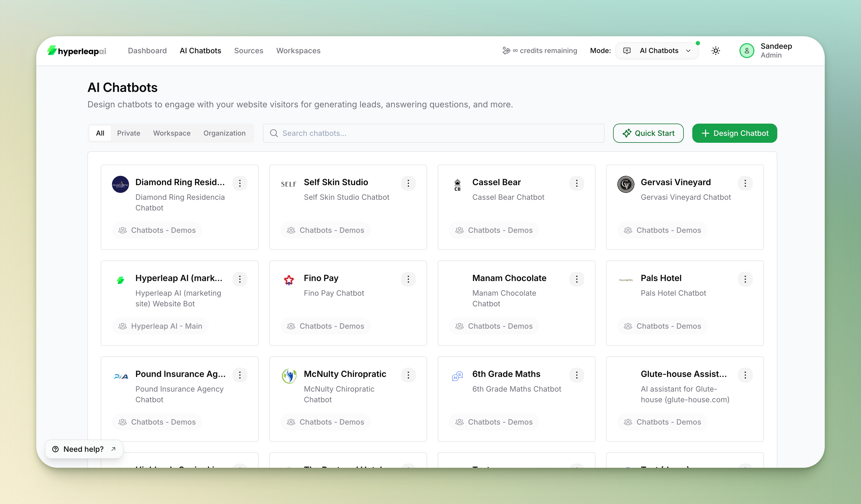Toggle the light/dark theme sun icon
The image size is (861, 504).
[x=715, y=51]
